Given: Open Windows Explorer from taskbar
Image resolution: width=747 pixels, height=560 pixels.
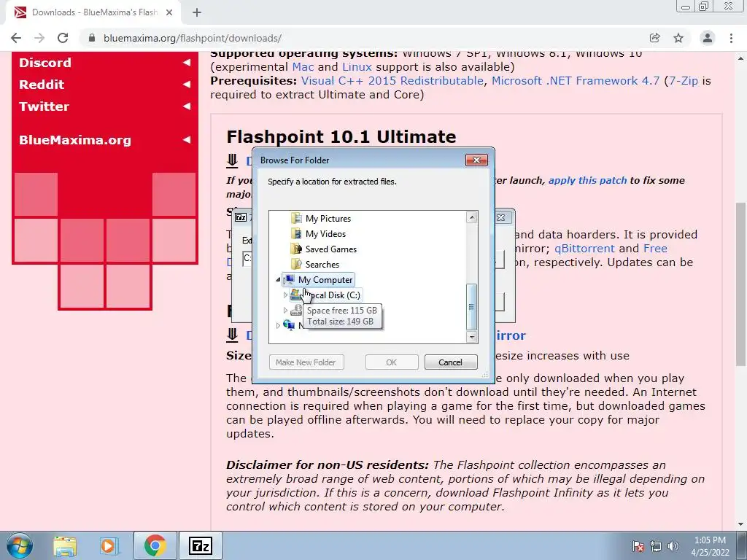Looking at the screenshot, I should point(65,545).
